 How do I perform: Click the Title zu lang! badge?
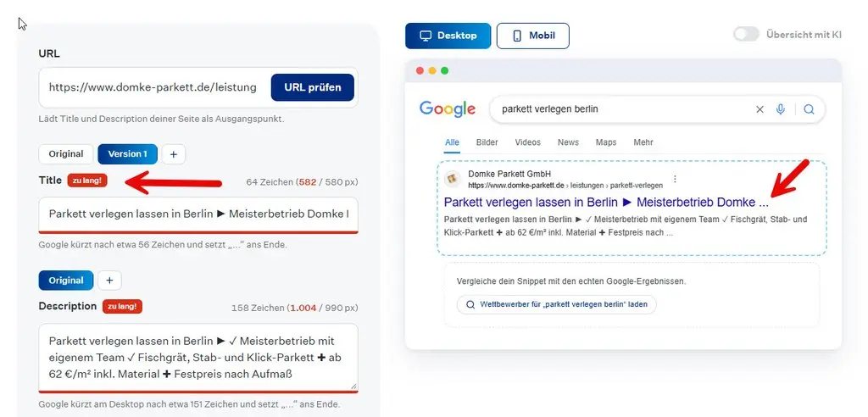coord(87,181)
